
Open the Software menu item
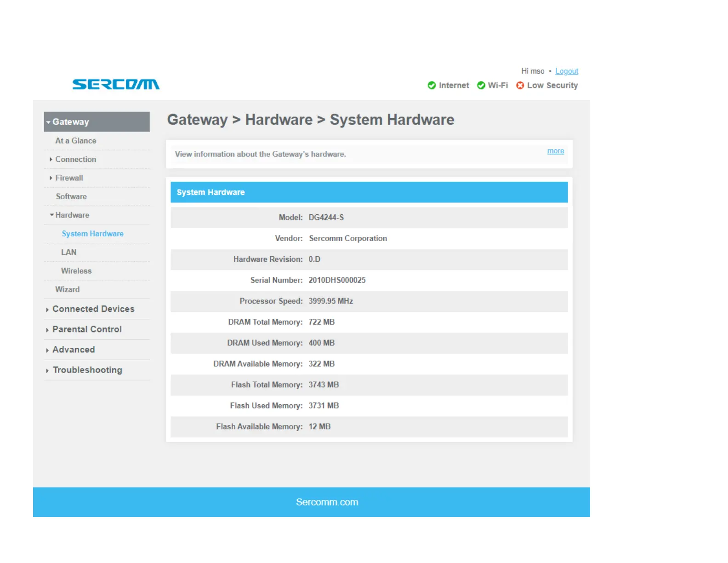click(71, 196)
